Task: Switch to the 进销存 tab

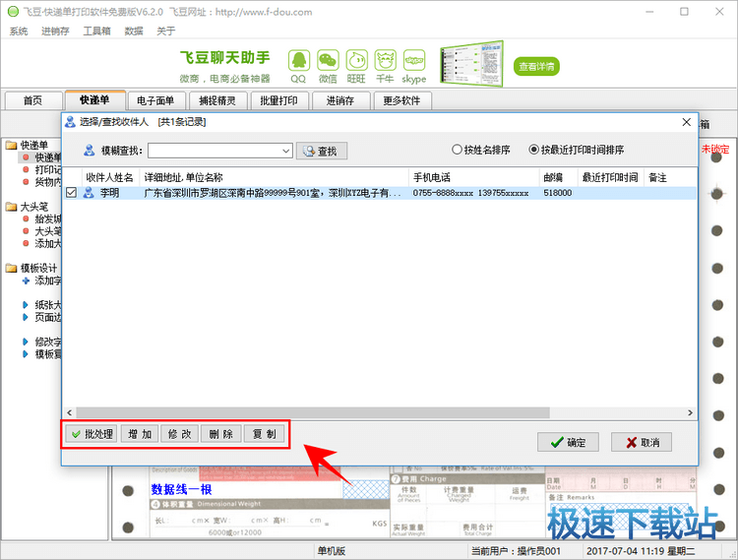Action: click(x=340, y=100)
